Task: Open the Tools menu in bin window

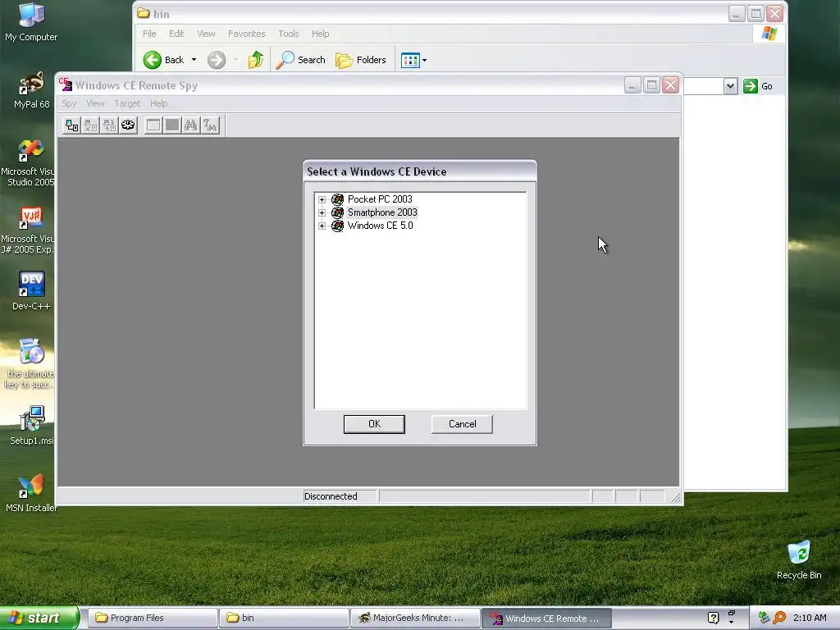Action: (x=288, y=34)
